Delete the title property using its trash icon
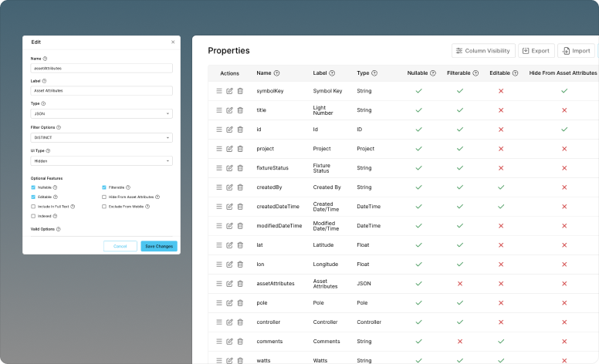Image resolution: width=599 pixels, height=364 pixels. click(240, 110)
